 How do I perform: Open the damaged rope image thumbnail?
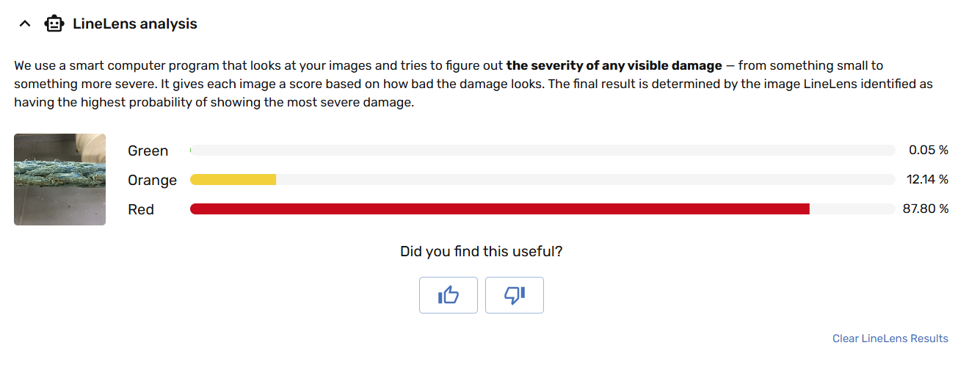pyautogui.click(x=59, y=179)
